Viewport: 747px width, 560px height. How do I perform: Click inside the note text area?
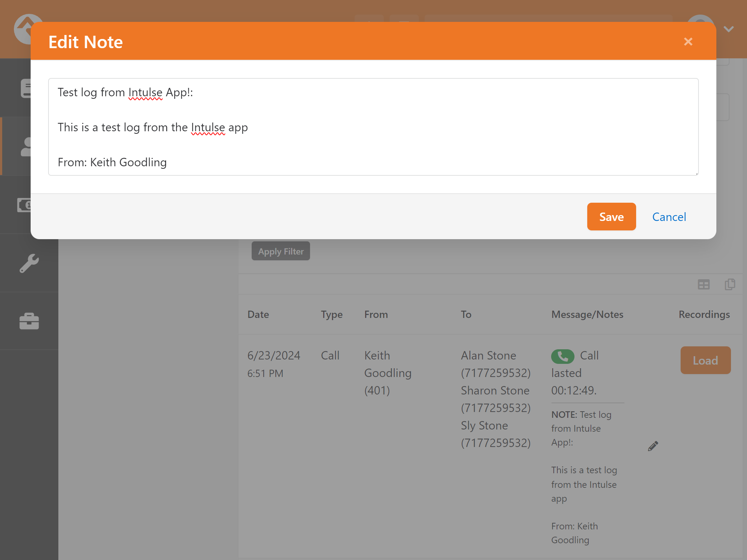(x=373, y=127)
